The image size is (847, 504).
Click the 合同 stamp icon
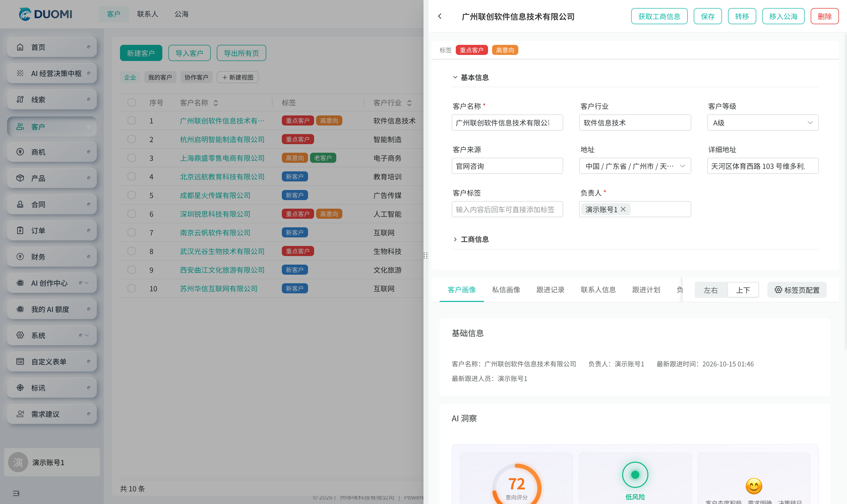pos(20,204)
